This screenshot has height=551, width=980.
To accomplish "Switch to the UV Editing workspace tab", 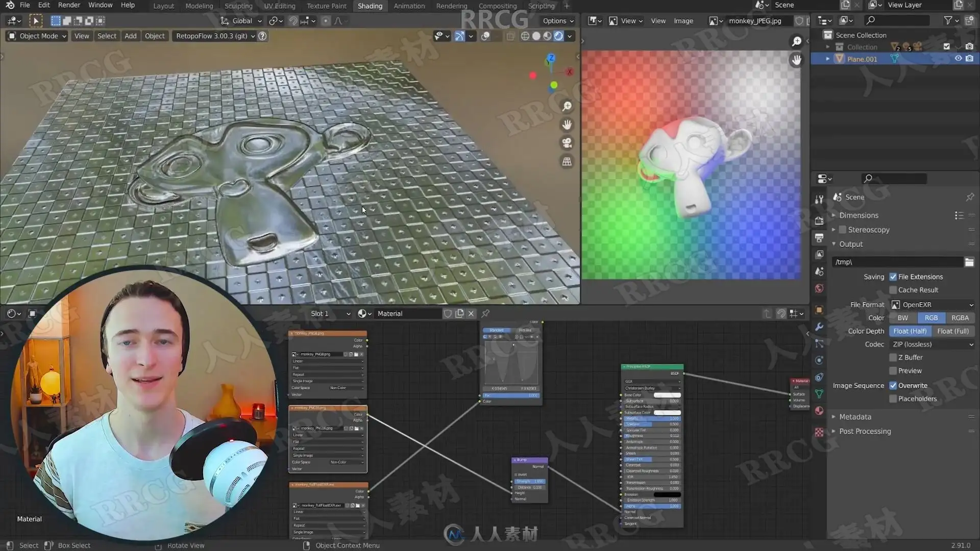I will click(x=279, y=6).
